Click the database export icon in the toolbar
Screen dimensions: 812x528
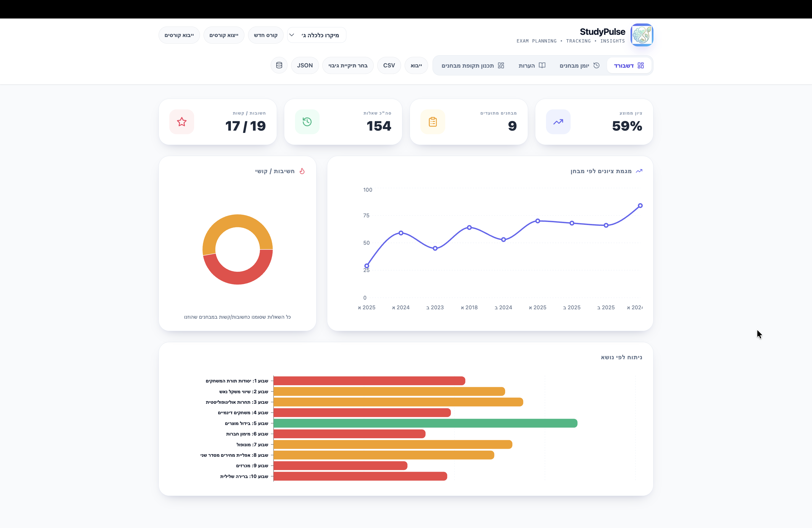(x=279, y=65)
